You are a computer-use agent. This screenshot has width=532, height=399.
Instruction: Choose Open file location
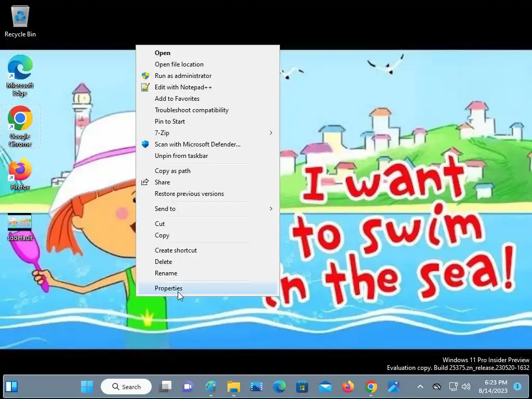[208, 64]
